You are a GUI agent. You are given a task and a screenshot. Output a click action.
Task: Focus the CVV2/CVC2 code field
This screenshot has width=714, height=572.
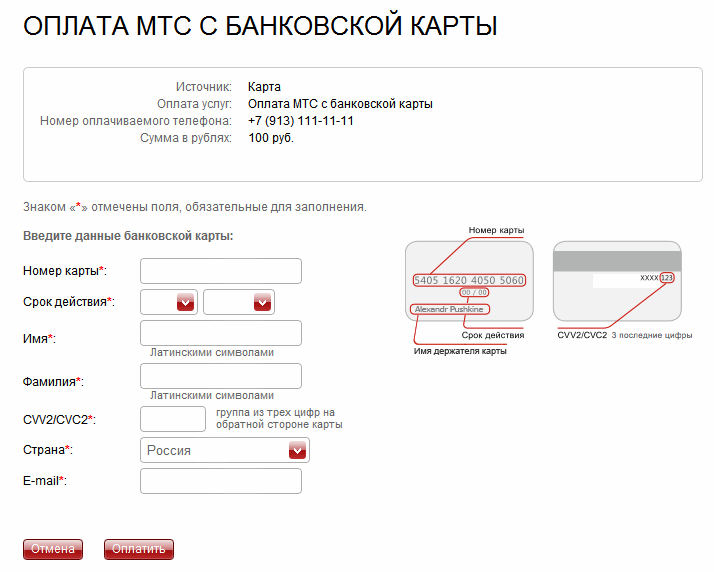pyautogui.click(x=173, y=419)
